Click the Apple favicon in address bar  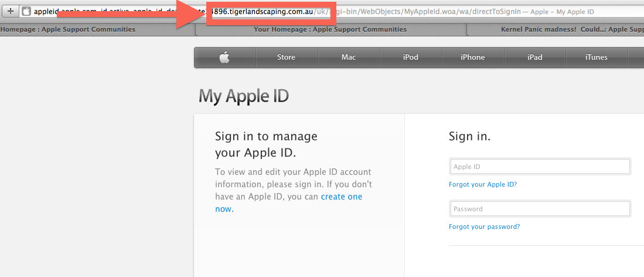tap(26, 12)
